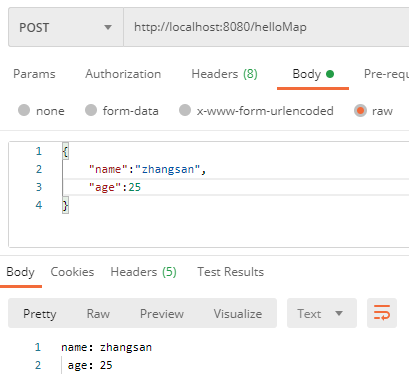
Task: Toggle the response line-wrap icon
Action: pyautogui.click(x=382, y=313)
